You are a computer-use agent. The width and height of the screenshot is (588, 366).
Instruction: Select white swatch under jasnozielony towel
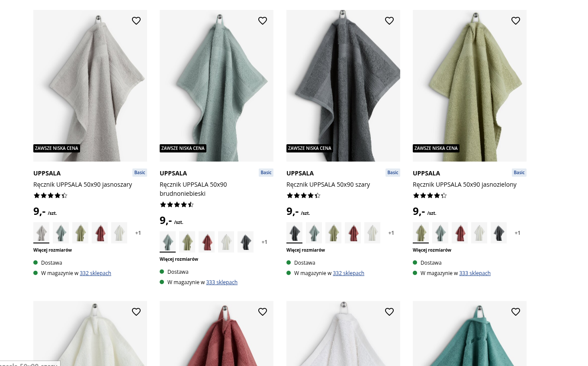(x=479, y=233)
